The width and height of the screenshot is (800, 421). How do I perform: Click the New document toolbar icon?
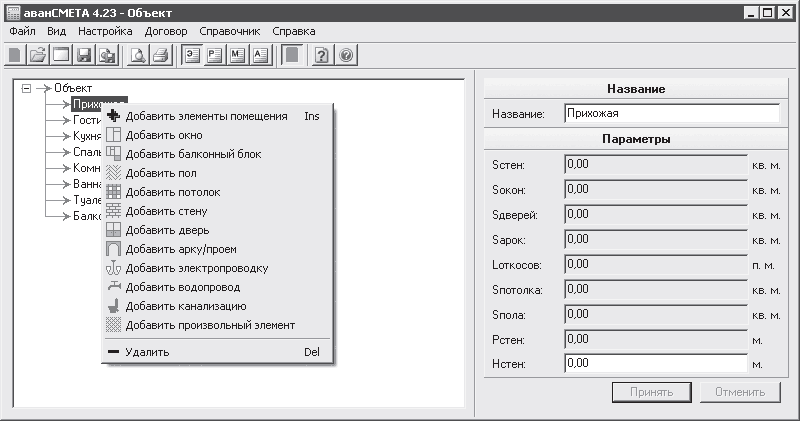tap(14, 55)
